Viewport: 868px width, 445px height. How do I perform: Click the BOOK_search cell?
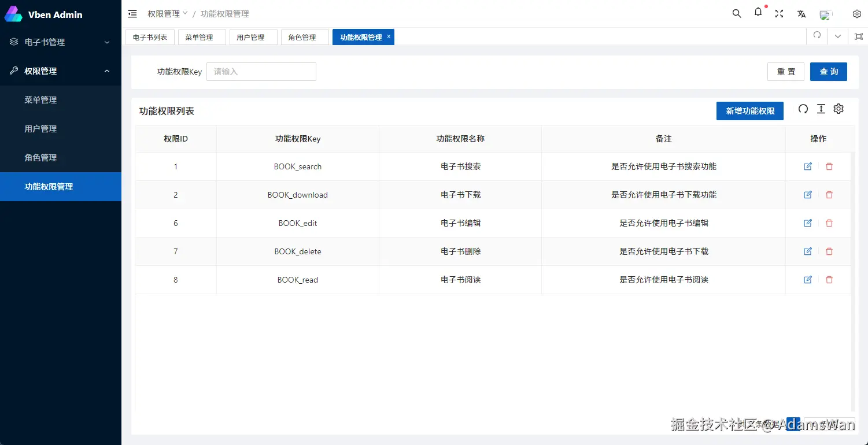click(298, 166)
